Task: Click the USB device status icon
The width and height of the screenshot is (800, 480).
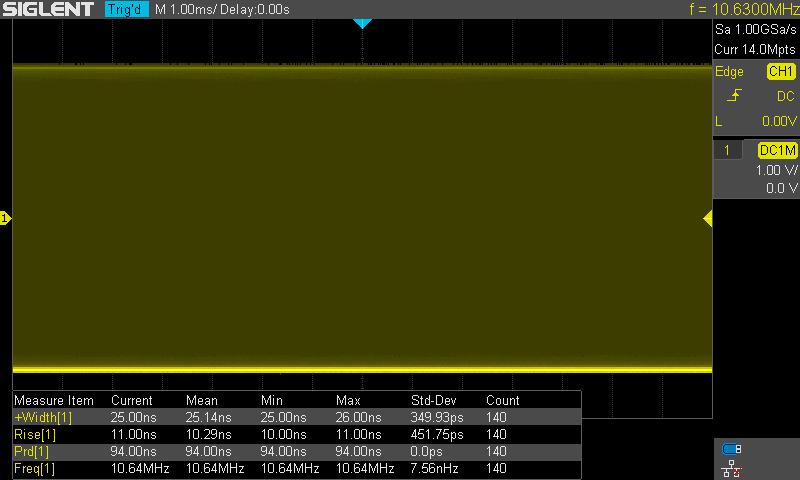Action: pyautogui.click(x=732, y=449)
